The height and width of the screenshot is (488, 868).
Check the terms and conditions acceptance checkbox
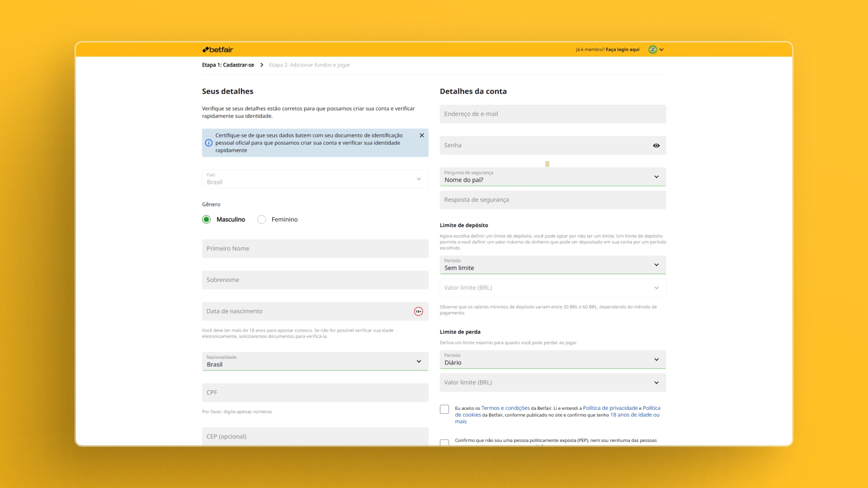(444, 409)
